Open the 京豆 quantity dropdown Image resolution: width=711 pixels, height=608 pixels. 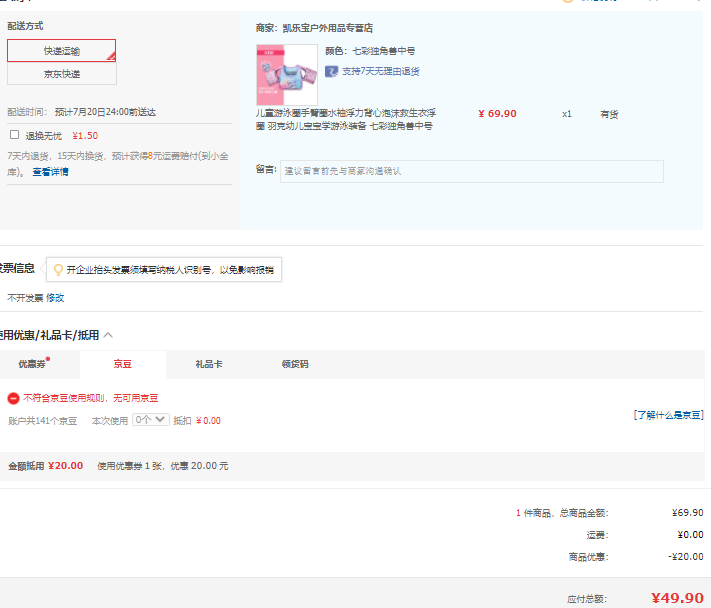point(151,420)
